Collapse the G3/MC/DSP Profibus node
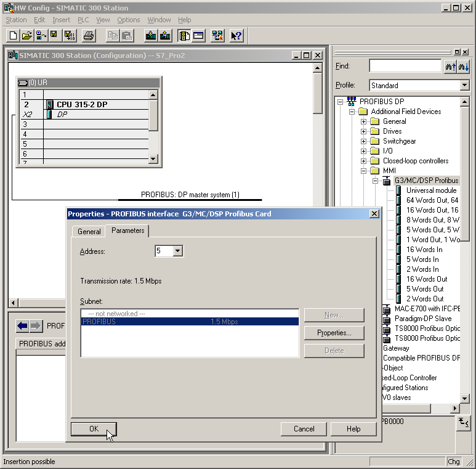The image size is (476, 469). [x=375, y=181]
